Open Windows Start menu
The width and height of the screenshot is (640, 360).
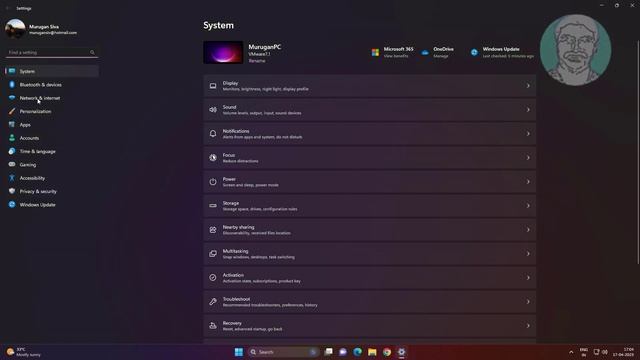tap(239, 352)
